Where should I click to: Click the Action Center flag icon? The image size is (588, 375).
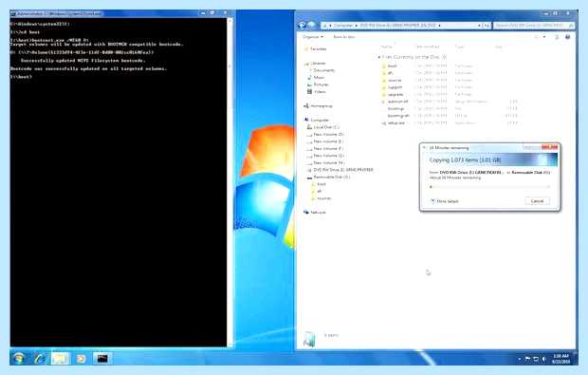pos(527,359)
